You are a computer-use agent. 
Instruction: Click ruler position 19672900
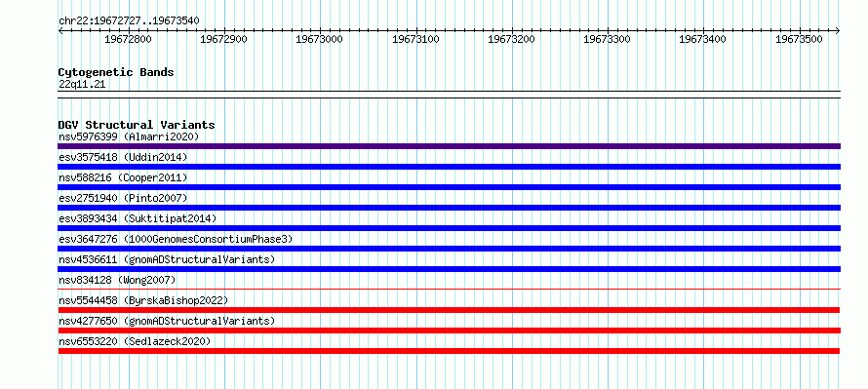(x=223, y=39)
